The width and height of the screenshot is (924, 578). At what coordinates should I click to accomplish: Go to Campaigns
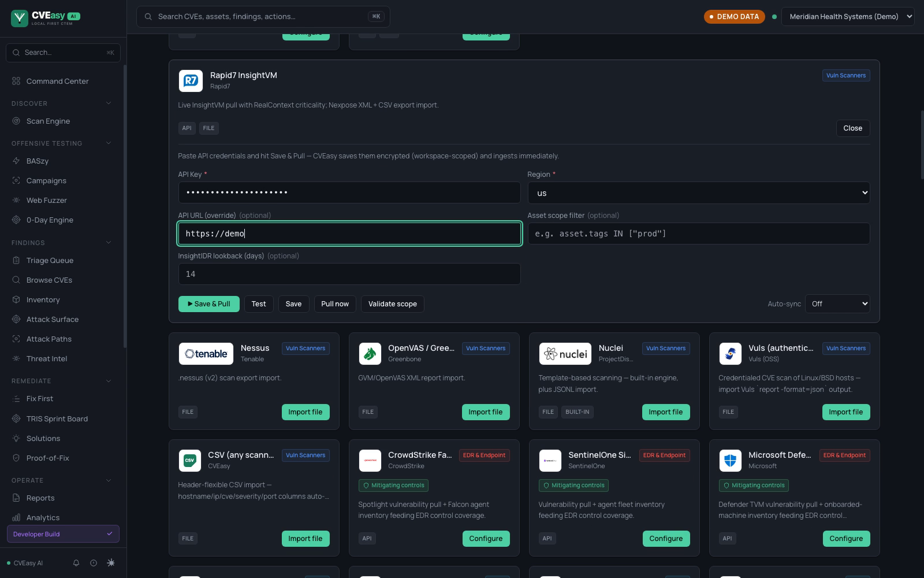pyautogui.click(x=46, y=180)
